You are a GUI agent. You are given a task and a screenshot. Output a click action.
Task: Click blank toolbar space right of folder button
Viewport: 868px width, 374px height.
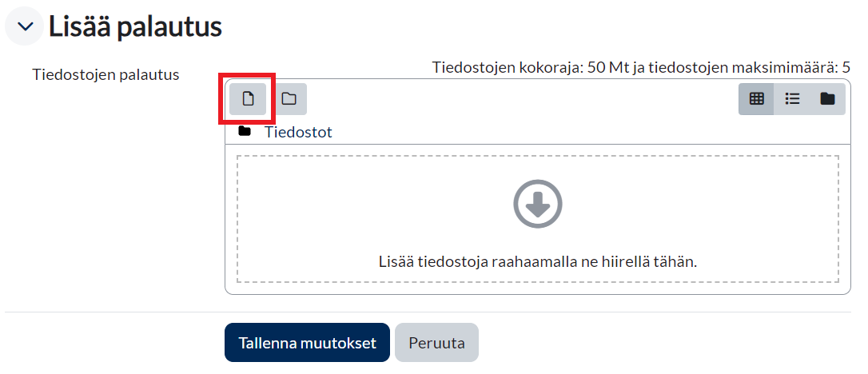point(520,99)
